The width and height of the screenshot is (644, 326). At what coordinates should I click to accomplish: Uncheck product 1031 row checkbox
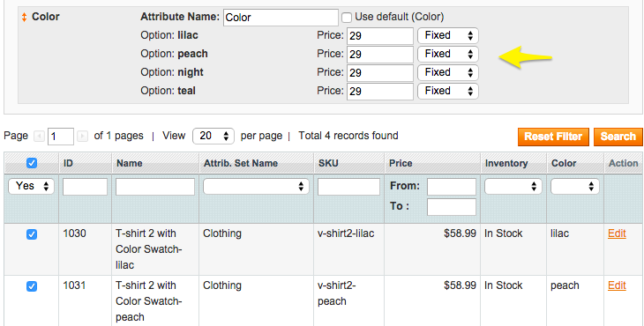pyautogui.click(x=32, y=286)
